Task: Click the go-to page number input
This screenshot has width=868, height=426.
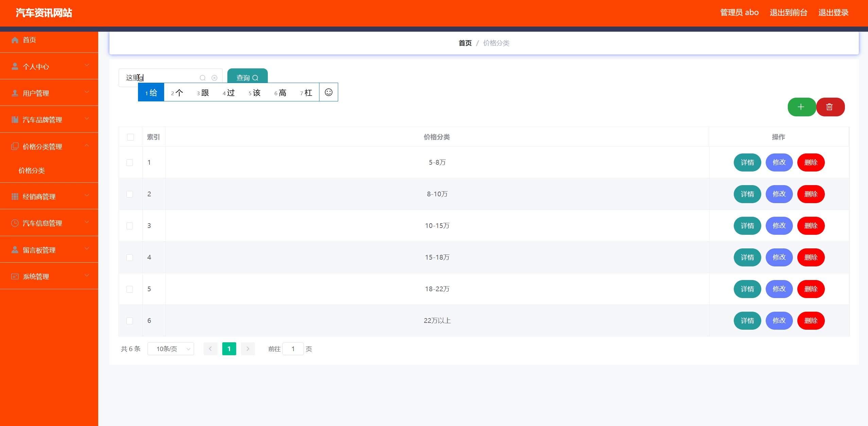Action: (293, 349)
